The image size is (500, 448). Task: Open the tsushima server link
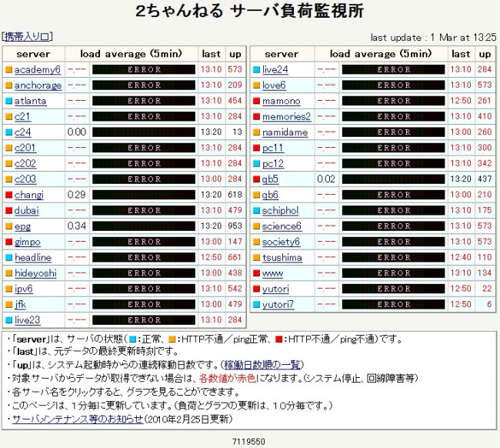(282, 257)
